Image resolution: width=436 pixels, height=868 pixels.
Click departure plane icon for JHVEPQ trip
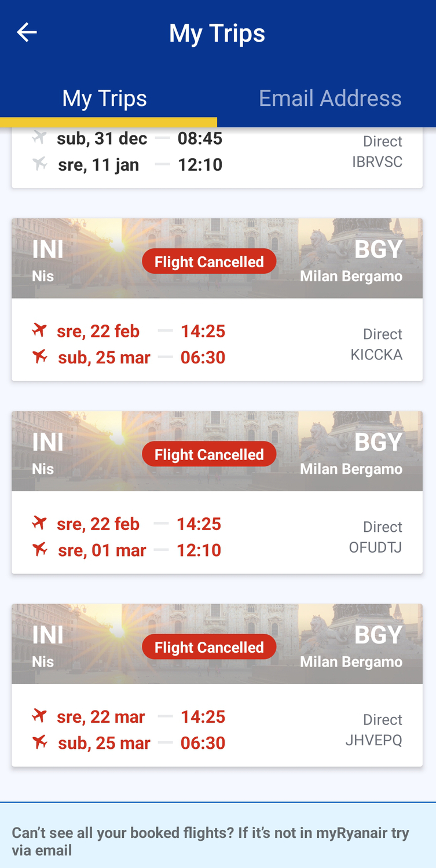[x=39, y=716]
